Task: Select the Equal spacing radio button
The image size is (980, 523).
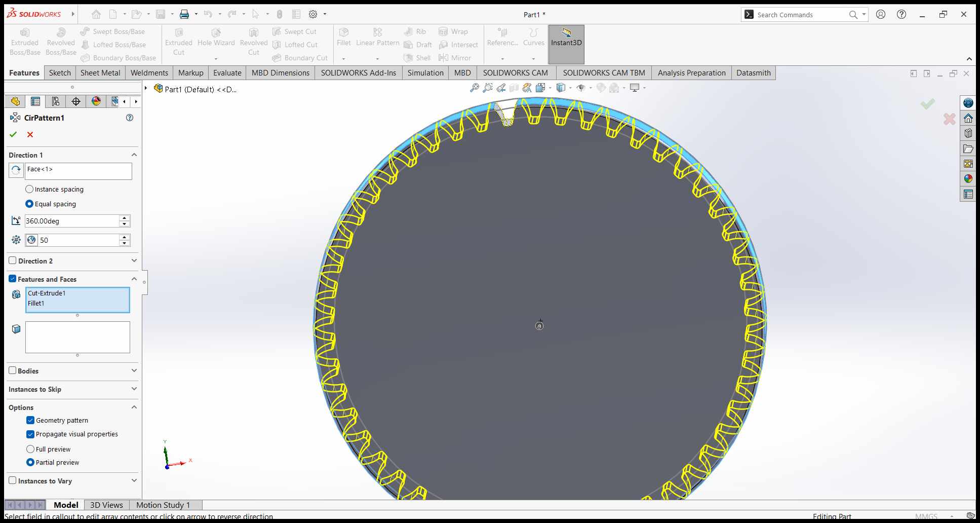Action: coord(29,204)
